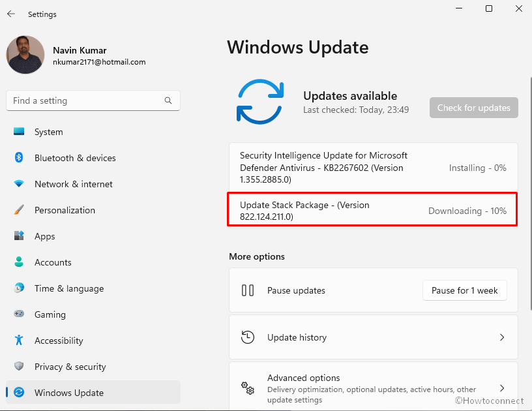Screen dimensions: 532x411
Task: Click the Privacy & security shield icon
Action: click(x=20, y=367)
